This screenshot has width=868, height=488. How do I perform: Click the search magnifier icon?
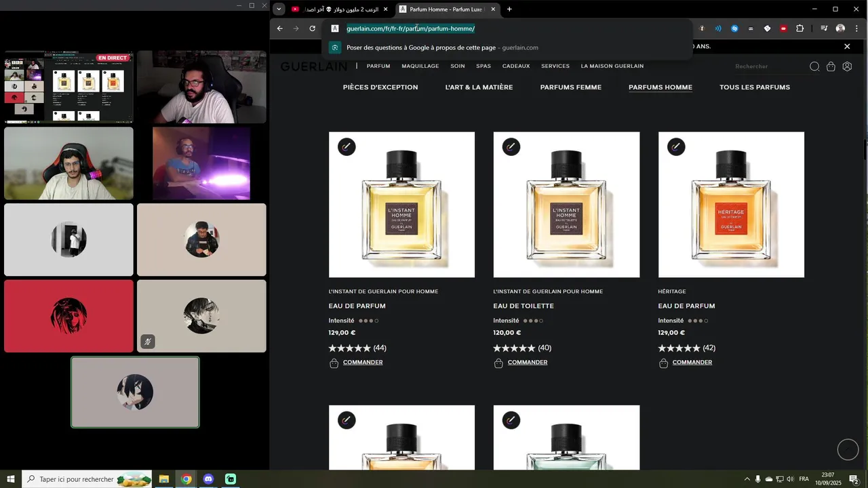pos(814,66)
